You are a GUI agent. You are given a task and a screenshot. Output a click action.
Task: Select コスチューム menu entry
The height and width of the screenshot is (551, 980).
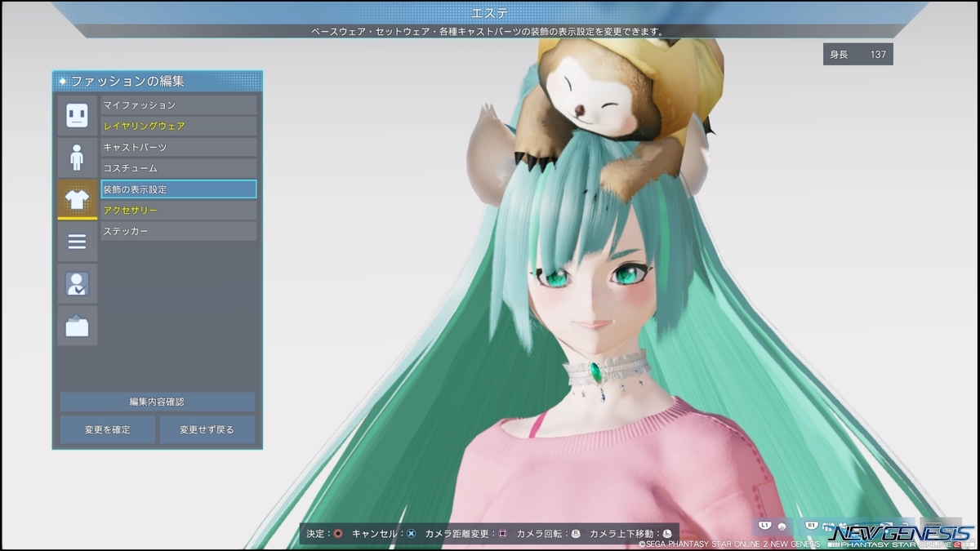tap(178, 167)
